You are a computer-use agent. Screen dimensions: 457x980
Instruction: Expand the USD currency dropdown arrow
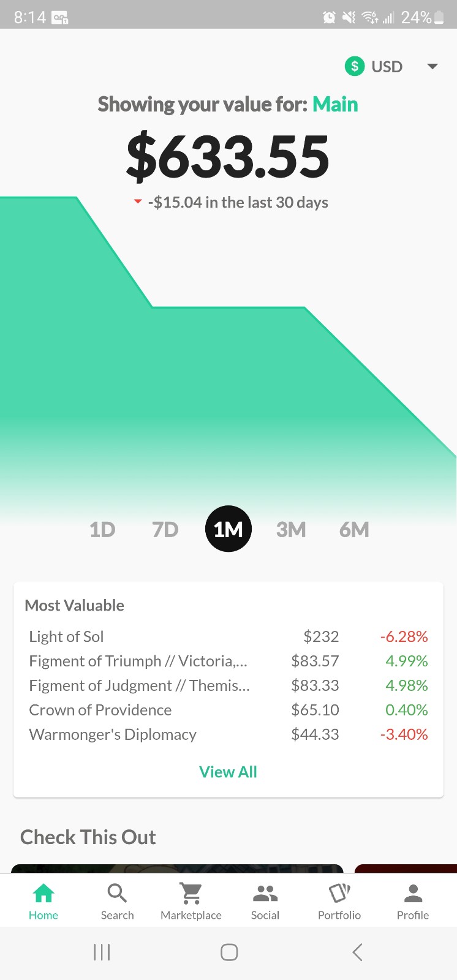point(432,66)
